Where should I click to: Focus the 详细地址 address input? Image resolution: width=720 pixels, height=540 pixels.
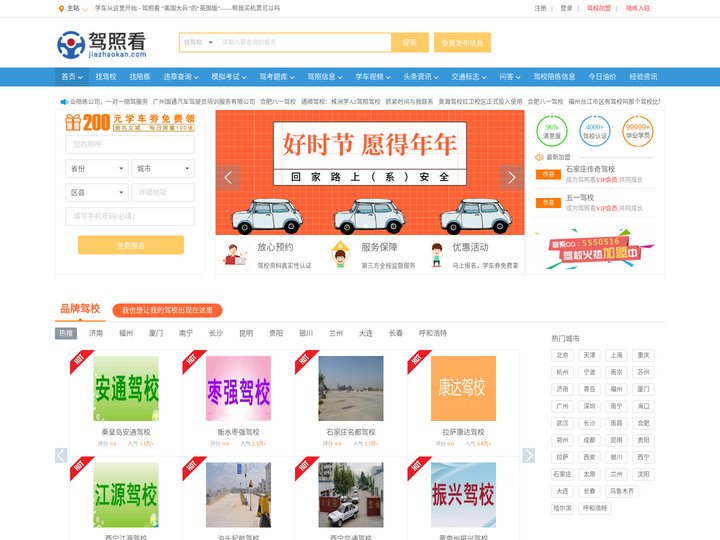(x=163, y=192)
